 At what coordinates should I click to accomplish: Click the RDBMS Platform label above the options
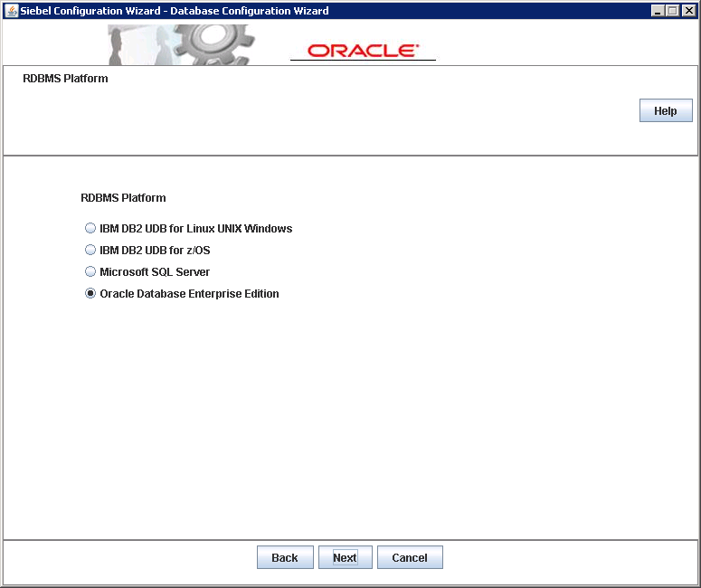123,198
